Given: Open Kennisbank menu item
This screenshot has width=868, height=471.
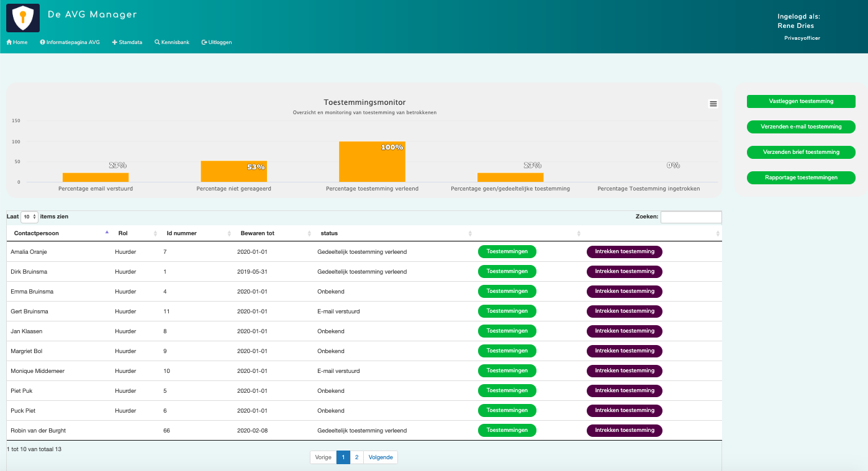Looking at the screenshot, I should 172,42.
